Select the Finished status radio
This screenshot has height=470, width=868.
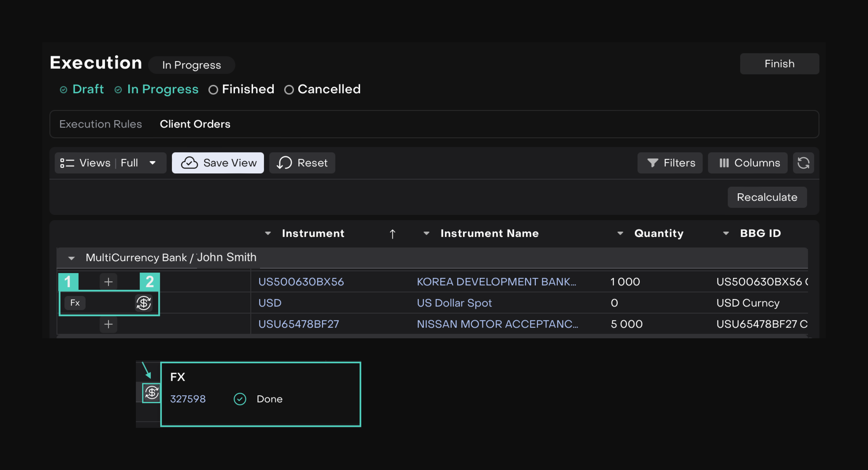pyautogui.click(x=213, y=90)
